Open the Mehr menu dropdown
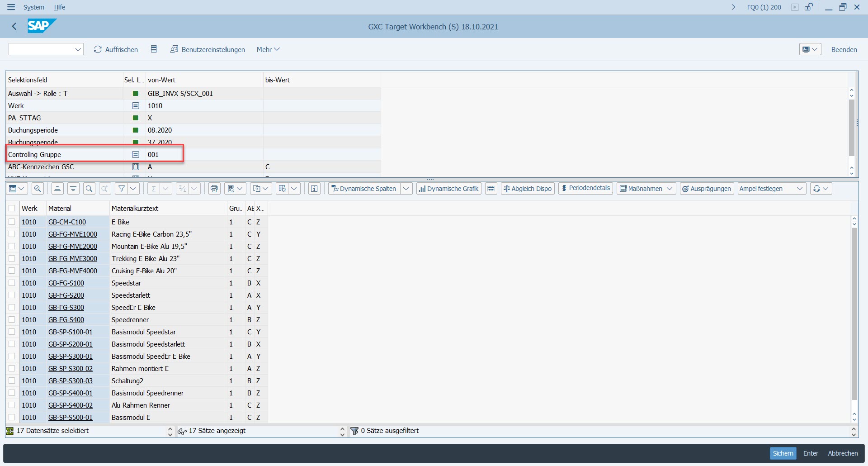This screenshot has height=466, width=868. [268, 49]
